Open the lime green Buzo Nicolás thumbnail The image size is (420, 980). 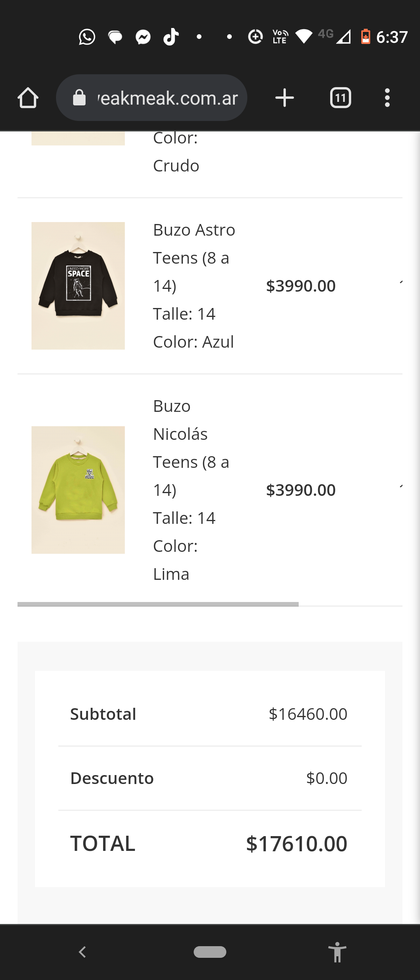pyautogui.click(x=78, y=490)
